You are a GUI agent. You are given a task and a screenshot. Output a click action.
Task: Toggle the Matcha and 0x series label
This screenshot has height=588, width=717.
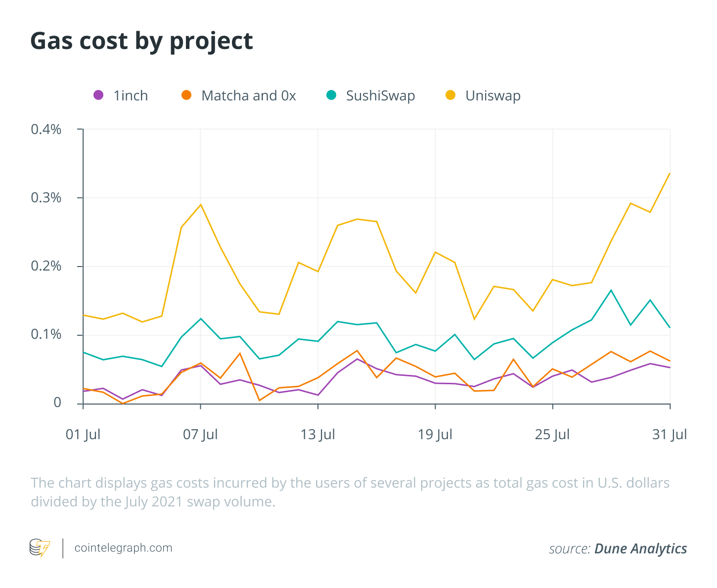(249, 95)
